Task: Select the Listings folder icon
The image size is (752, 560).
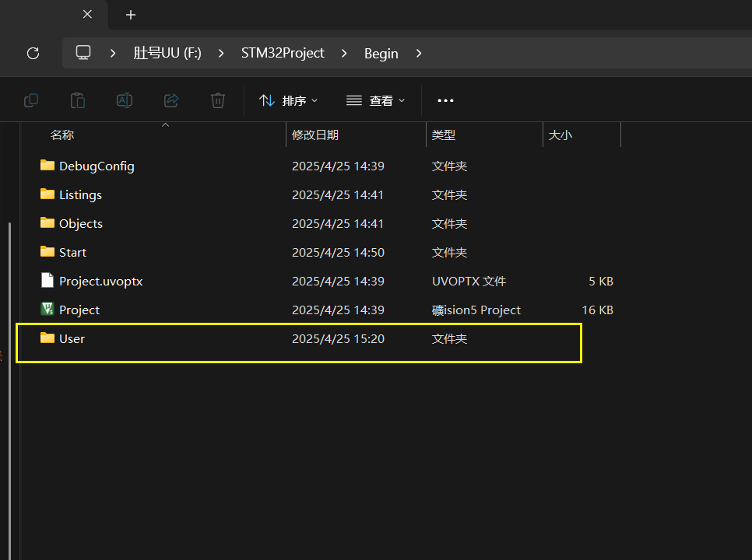Action: click(x=47, y=194)
